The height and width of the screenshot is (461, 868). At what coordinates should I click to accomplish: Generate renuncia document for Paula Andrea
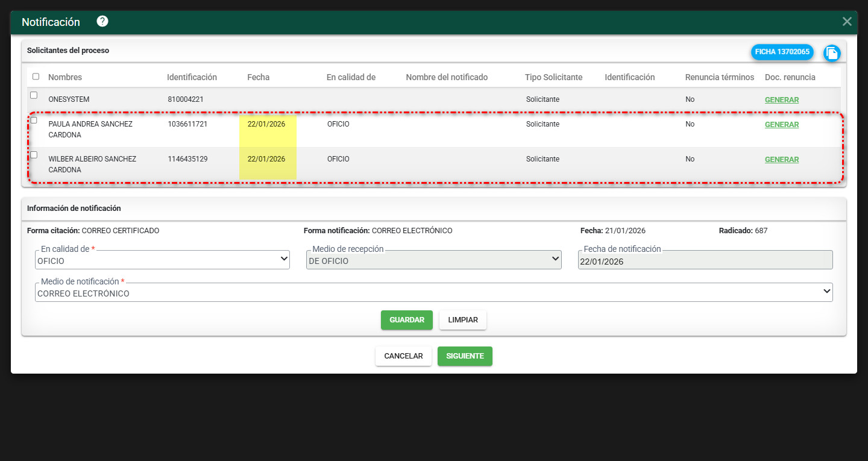[781, 125]
